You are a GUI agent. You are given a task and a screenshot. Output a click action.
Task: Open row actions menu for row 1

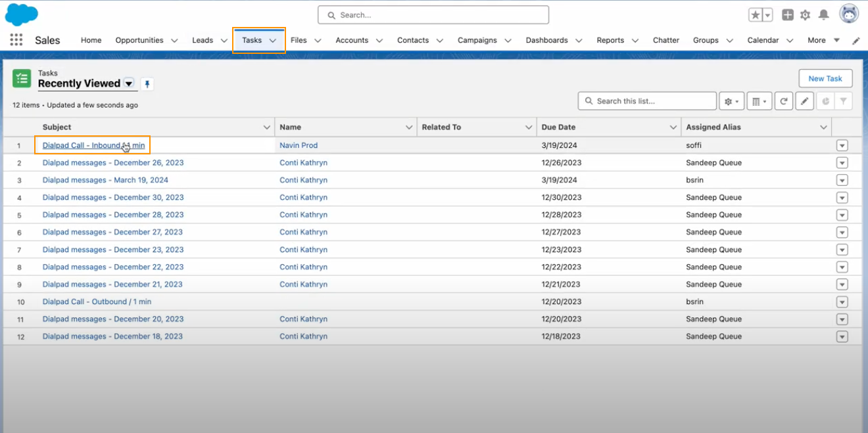coord(842,145)
